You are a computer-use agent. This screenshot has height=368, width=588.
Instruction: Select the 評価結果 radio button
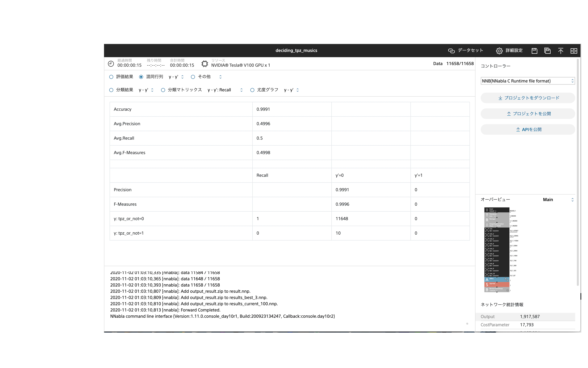tap(111, 77)
